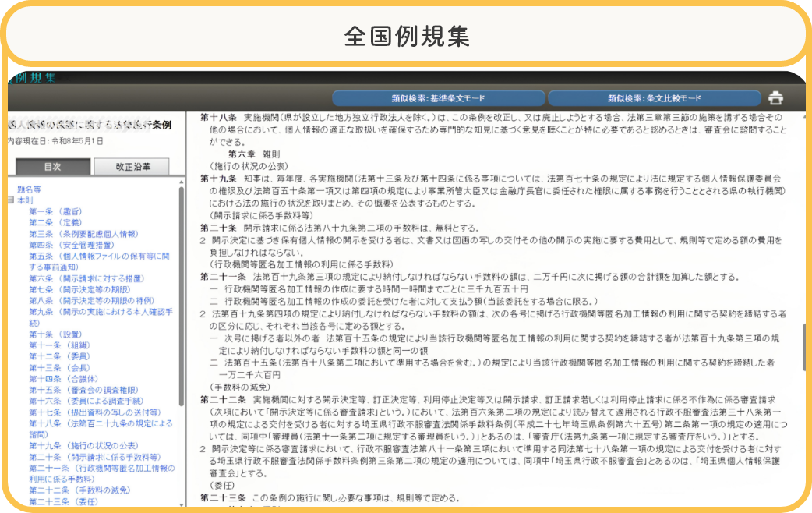Open 第一条（趣旨） in contents
This screenshot has width=812, height=513.
tap(55, 211)
